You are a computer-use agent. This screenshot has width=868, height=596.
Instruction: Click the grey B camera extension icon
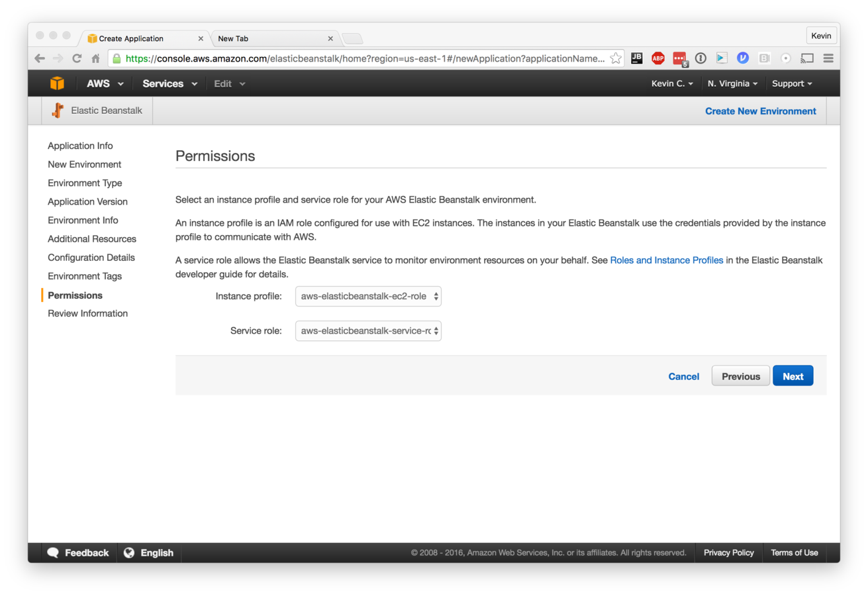[764, 58]
